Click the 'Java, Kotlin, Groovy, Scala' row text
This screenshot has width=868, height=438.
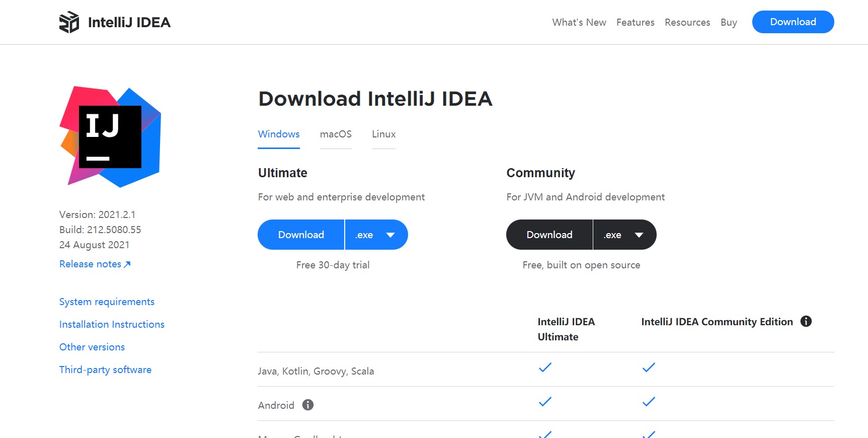click(316, 371)
